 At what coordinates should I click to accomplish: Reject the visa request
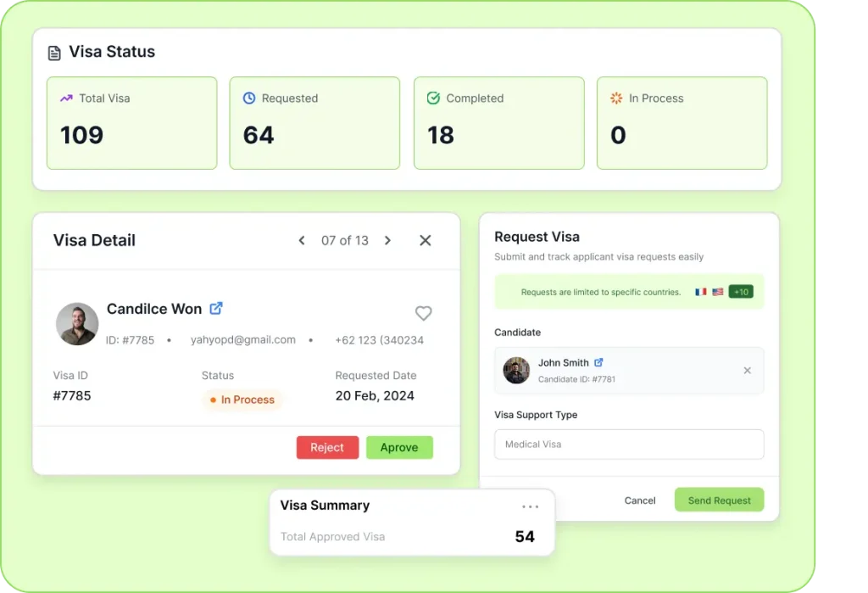click(x=327, y=447)
